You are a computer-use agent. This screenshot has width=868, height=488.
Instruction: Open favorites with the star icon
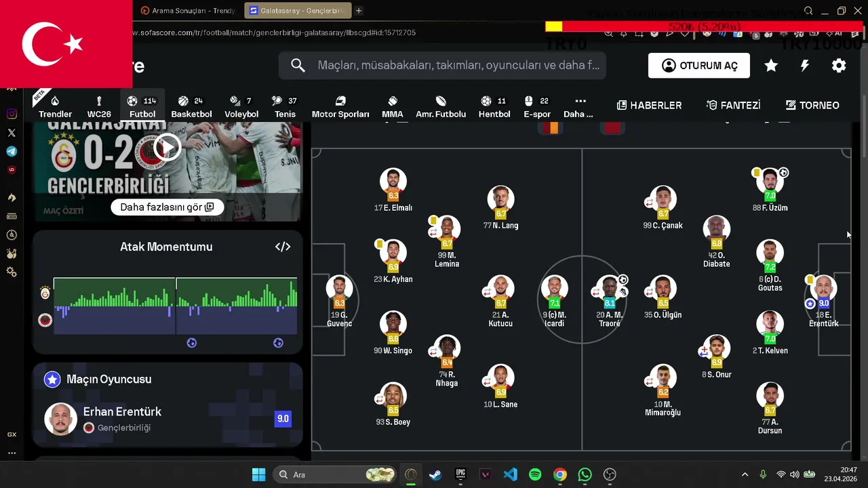[x=771, y=66]
